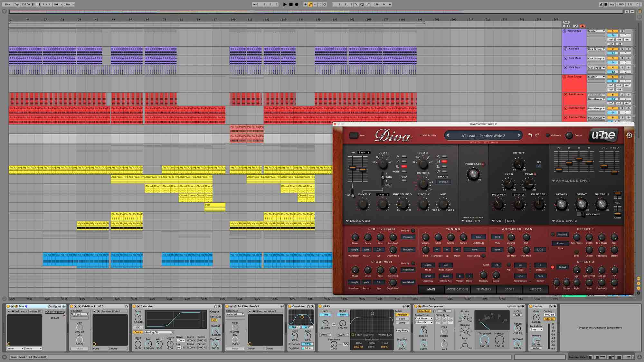Solo the Kick Top track

tap(622, 49)
